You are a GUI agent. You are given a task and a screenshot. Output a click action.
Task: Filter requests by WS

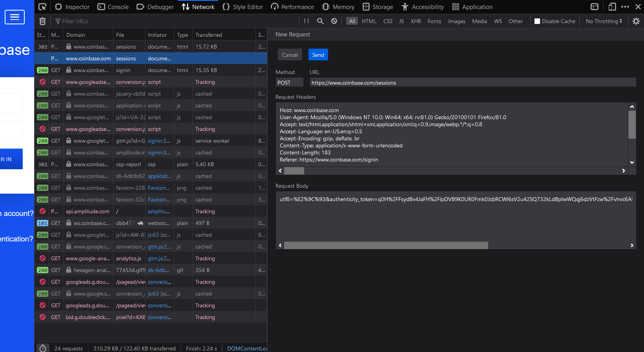point(498,21)
